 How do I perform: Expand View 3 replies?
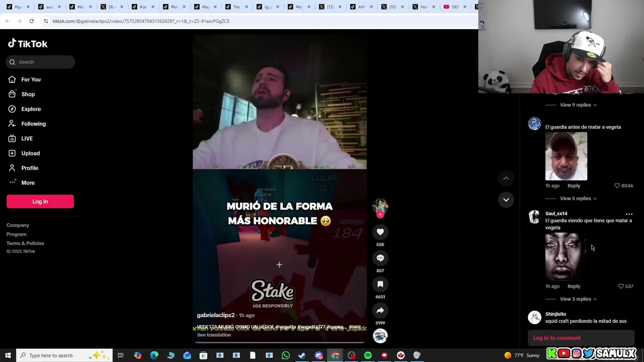[x=578, y=299]
